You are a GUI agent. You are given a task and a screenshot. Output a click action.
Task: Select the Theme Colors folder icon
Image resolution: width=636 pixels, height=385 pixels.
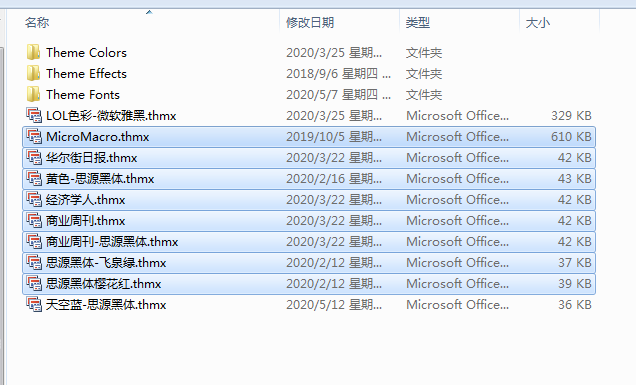(33, 52)
